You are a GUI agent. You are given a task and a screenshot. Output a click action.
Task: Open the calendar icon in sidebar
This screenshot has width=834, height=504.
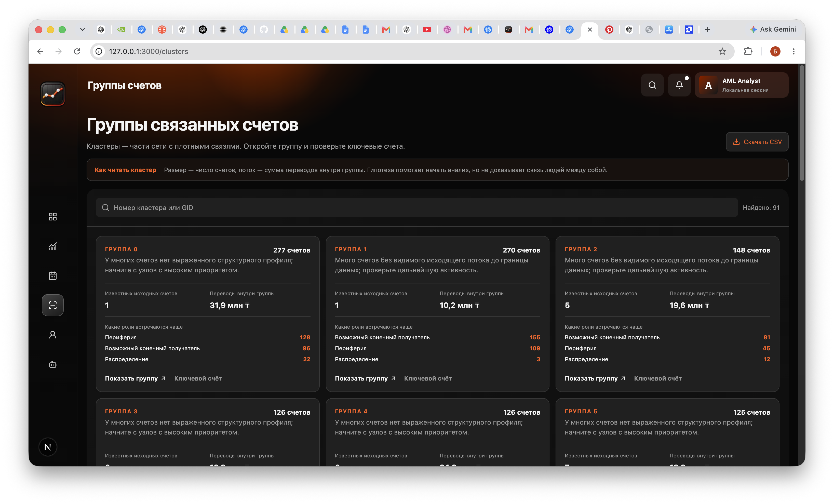(x=52, y=276)
